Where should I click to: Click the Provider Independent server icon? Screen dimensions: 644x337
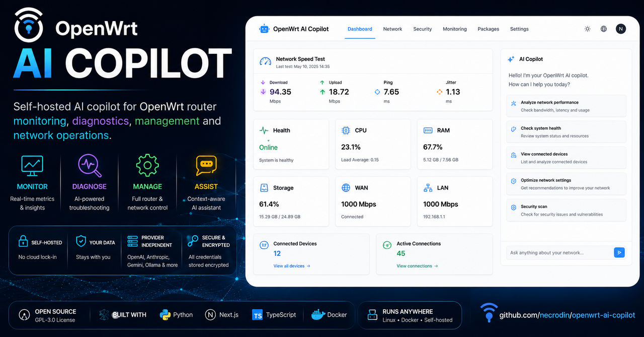click(133, 241)
